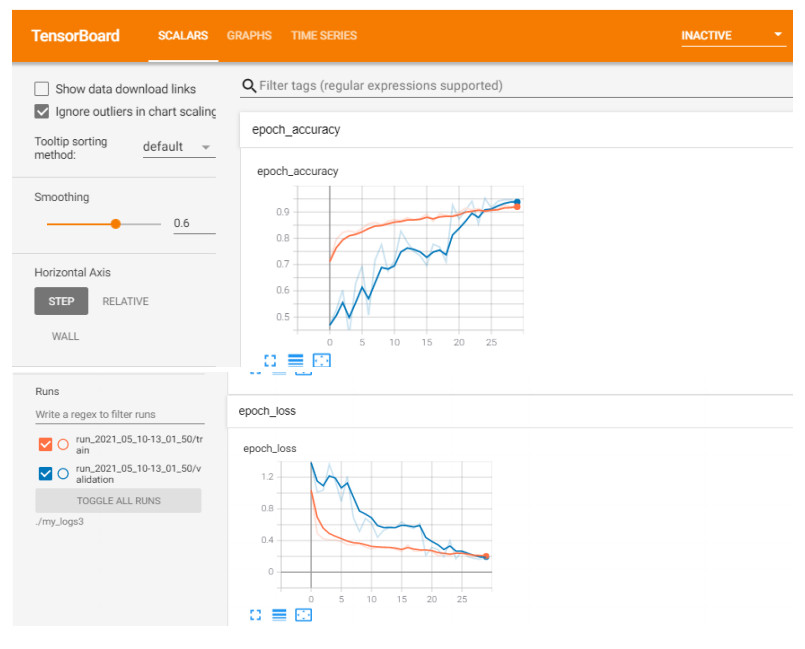Uncheck the validation run checkbox
Image resolution: width=805 pixels, height=649 pixels.
44,474
